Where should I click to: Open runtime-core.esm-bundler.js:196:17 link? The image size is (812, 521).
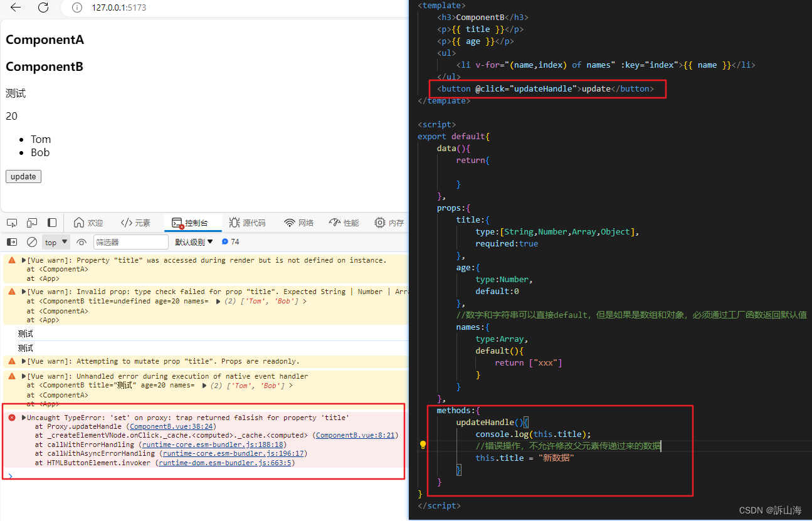pos(233,453)
